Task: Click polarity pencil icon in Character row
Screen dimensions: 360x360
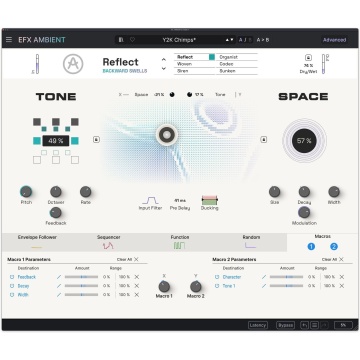Action: 264,277
